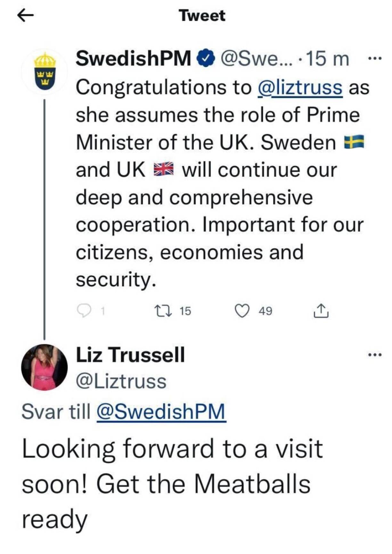The image size is (392, 554).
Task: Open Liz Trussell's profile picture
Action: [45, 367]
